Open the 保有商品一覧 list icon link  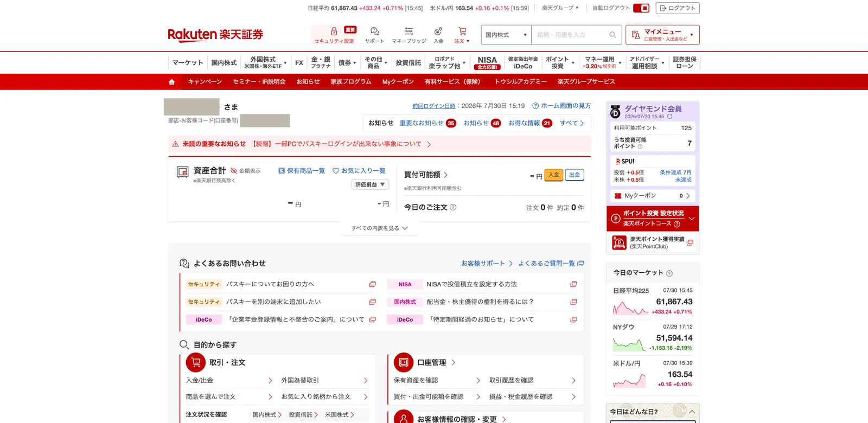[x=301, y=171]
